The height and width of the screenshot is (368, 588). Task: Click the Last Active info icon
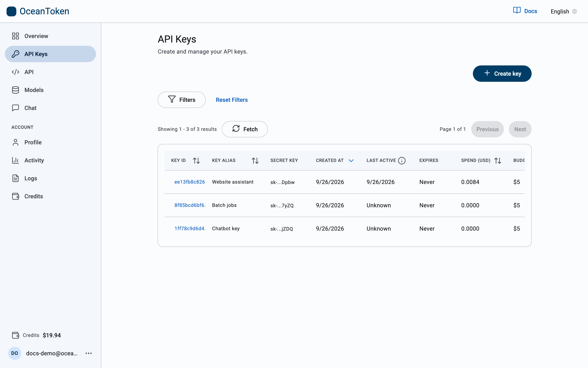[402, 160]
